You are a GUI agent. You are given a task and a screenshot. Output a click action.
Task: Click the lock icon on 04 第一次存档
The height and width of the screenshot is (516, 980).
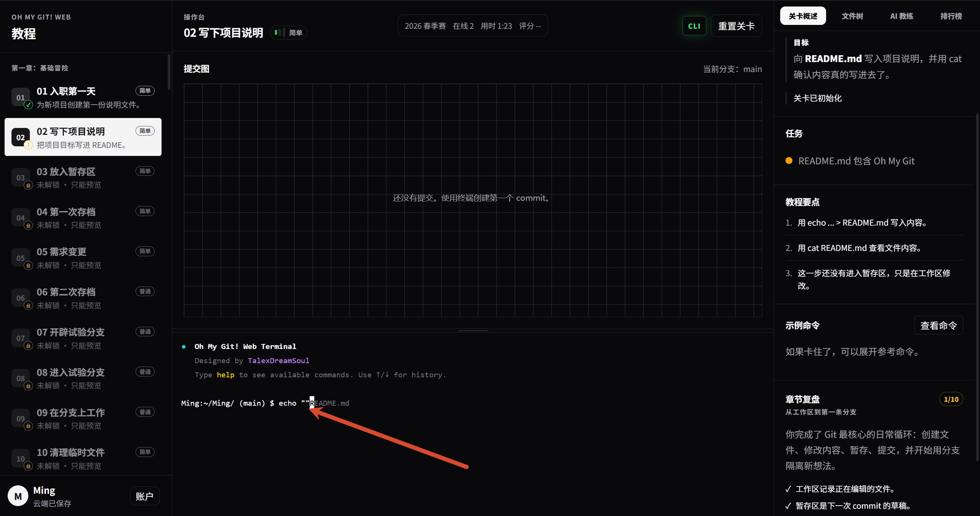[28, 226]
